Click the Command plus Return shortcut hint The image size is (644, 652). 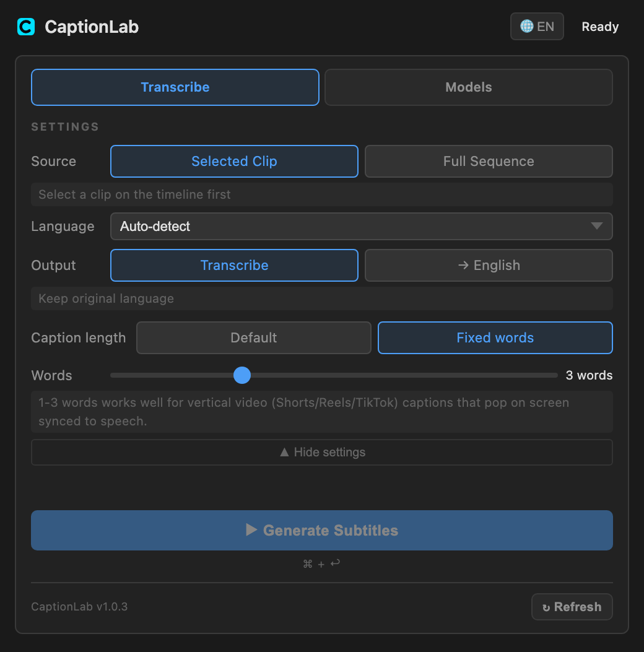click(x=321, y=564)
